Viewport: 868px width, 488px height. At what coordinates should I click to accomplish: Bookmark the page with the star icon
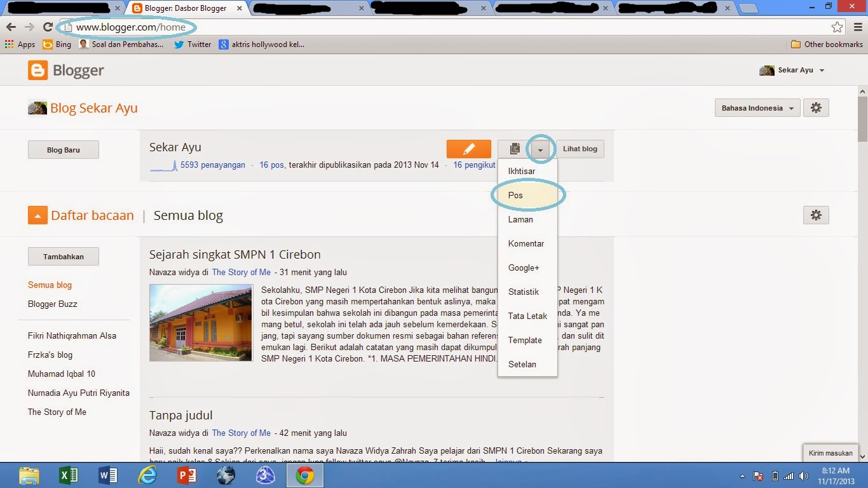(x=837, y=27)
